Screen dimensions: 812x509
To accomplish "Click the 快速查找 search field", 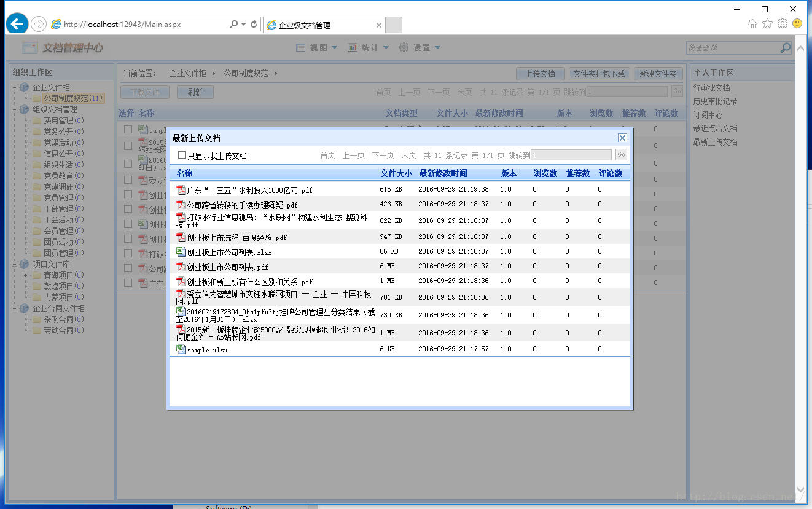I will click(733, 47).
